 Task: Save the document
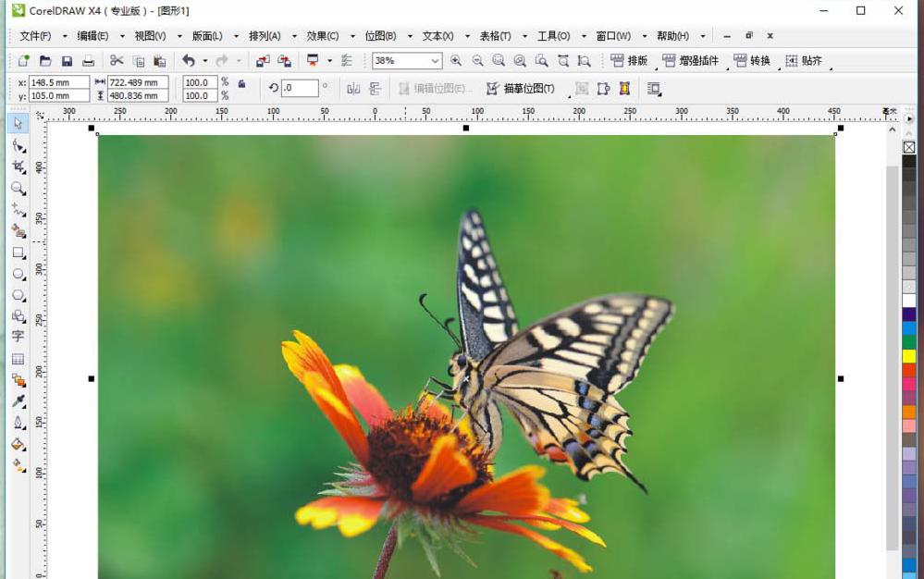[68, 61]
